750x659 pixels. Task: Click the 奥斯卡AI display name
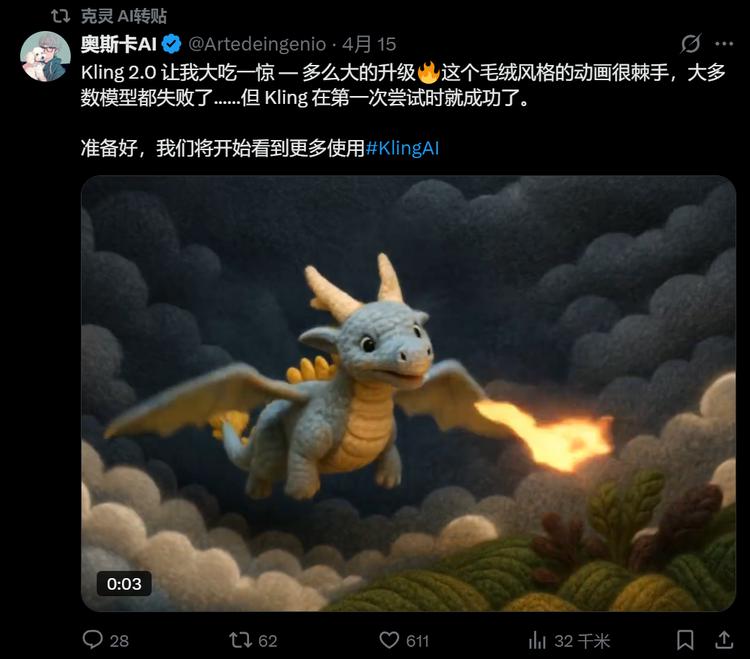coord(119,44)
